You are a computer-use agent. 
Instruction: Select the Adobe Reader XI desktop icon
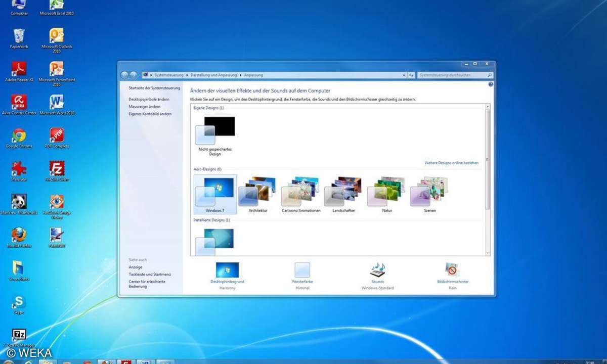[19, 72]
